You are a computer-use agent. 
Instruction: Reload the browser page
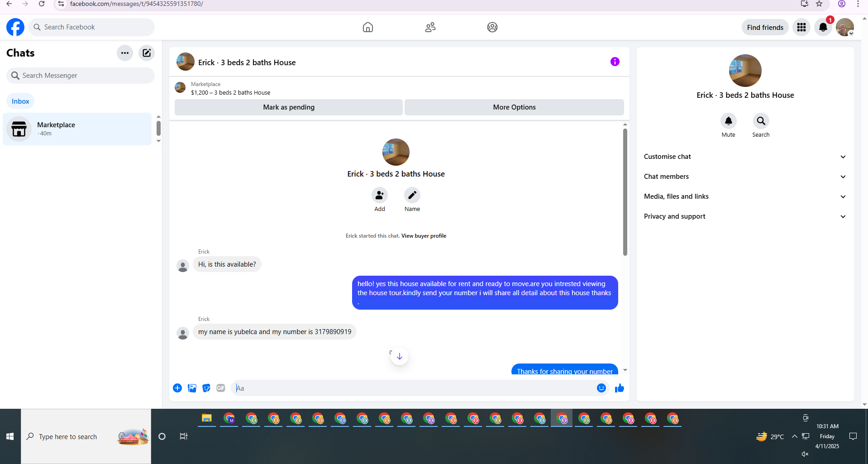point(42,4)
